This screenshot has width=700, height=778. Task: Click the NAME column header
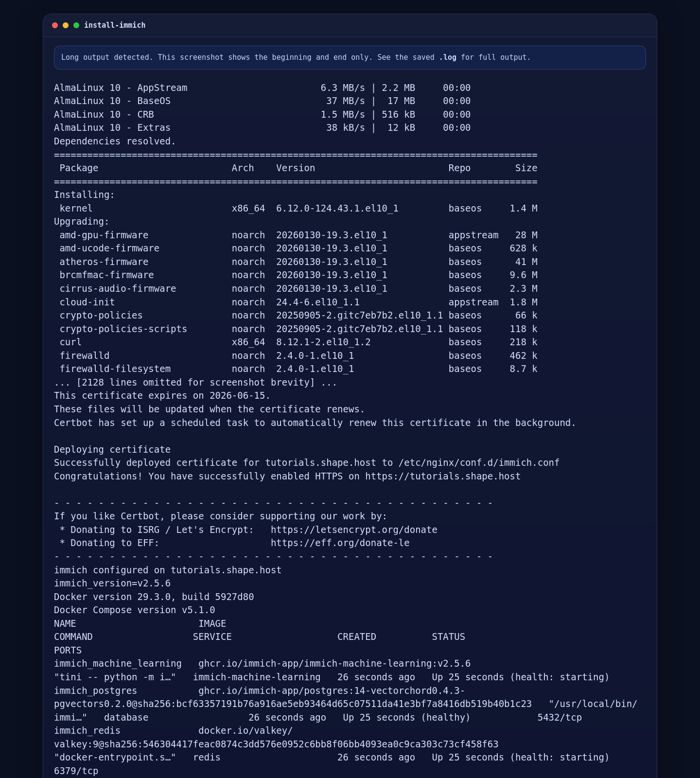[65, 624]
